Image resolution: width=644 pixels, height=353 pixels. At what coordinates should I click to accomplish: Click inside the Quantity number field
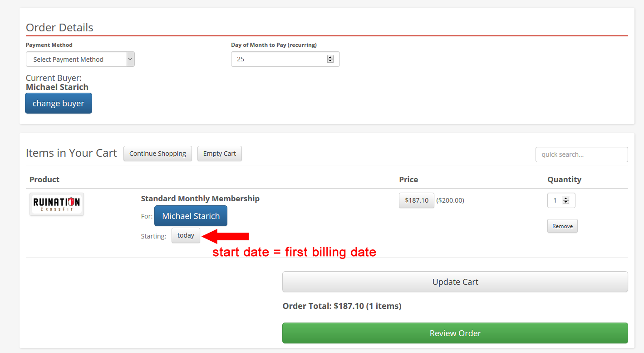pyautogui.click(x=555, y=200)
